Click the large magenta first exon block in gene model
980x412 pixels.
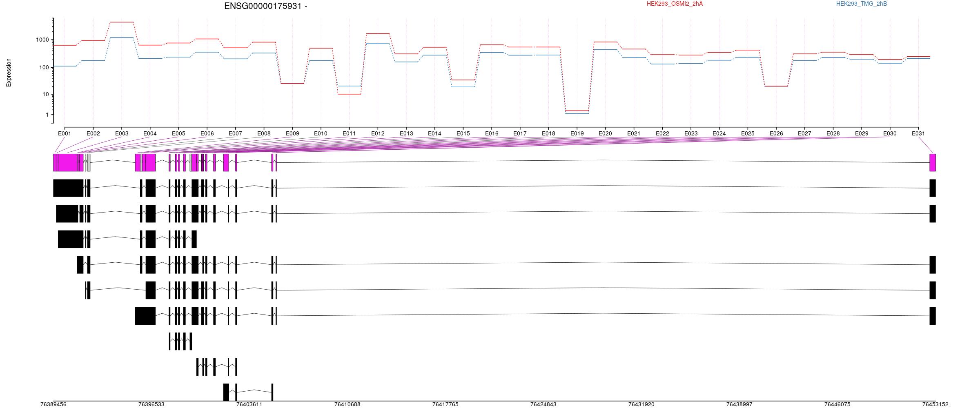pos(67,162)
